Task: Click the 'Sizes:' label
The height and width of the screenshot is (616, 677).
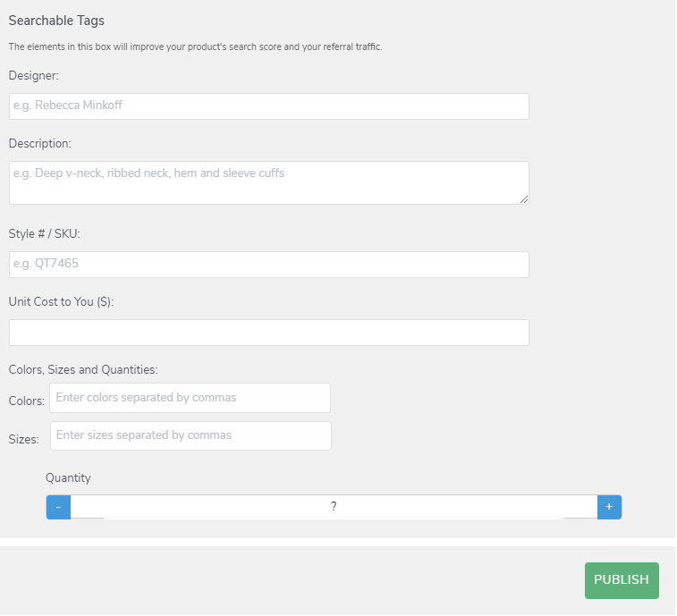Action: click(23, 439)
